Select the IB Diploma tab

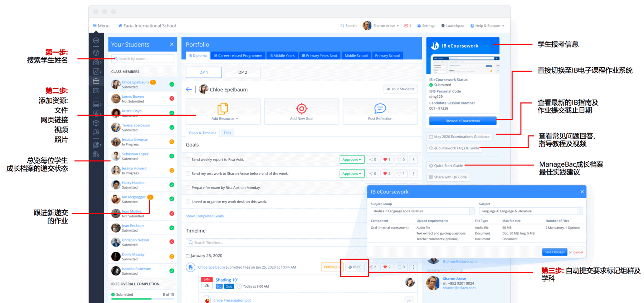click(x=198, y=56)
